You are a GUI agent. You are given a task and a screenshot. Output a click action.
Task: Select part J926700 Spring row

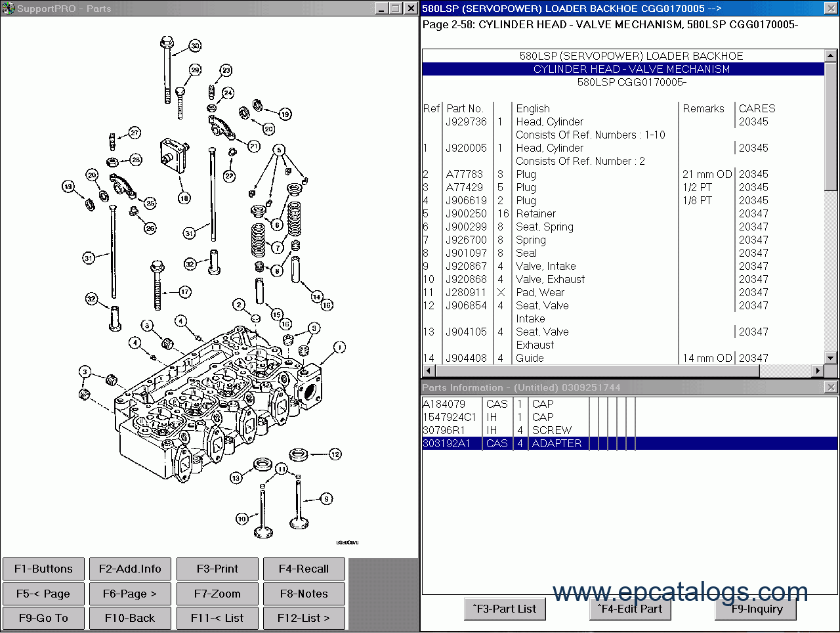tap(623, 240)
